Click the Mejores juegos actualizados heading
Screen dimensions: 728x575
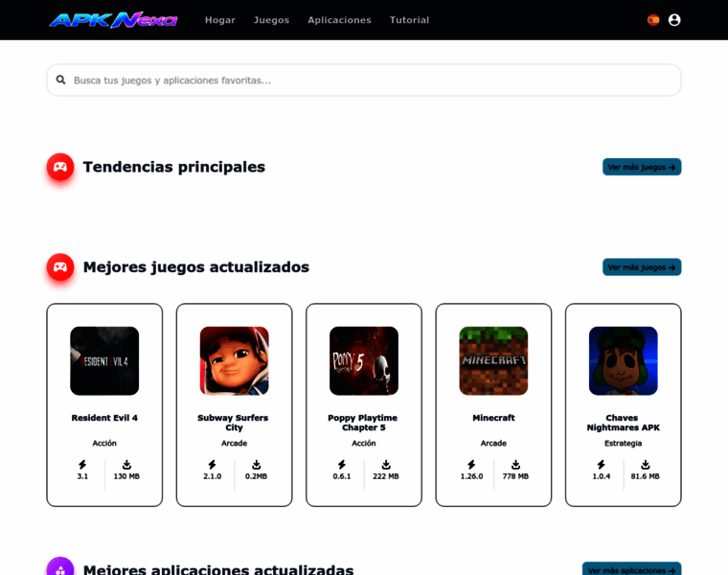196,267
